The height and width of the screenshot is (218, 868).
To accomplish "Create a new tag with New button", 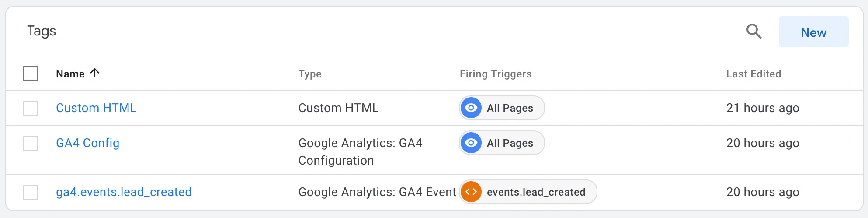I will click(x=813, y=32).
